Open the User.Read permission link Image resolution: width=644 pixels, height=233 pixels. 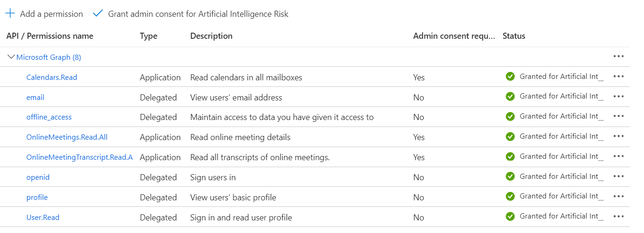click(43, 218)
